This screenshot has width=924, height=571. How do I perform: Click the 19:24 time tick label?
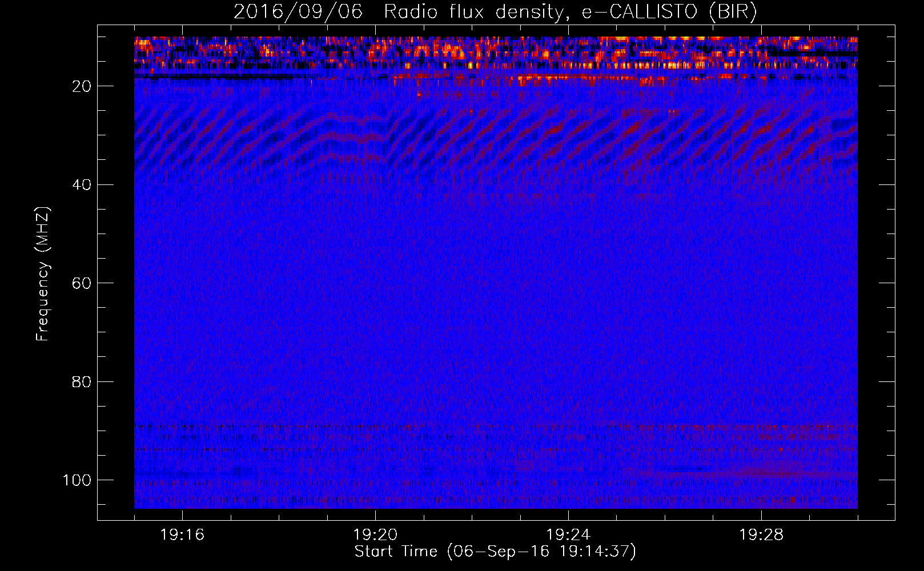coord(568,535)
